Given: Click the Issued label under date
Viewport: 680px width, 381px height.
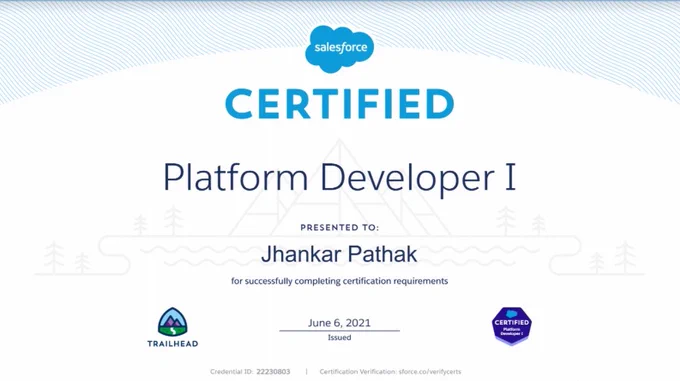Looking at the screenshot, I should tap(339, 337).
